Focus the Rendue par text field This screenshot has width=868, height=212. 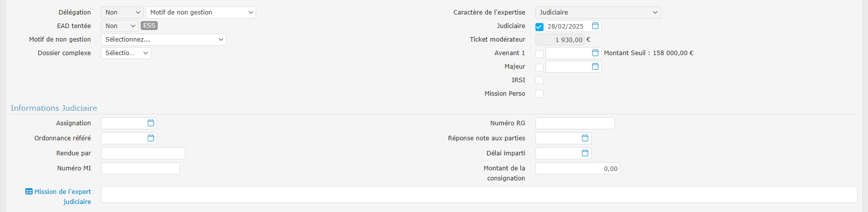pos(143,153)
